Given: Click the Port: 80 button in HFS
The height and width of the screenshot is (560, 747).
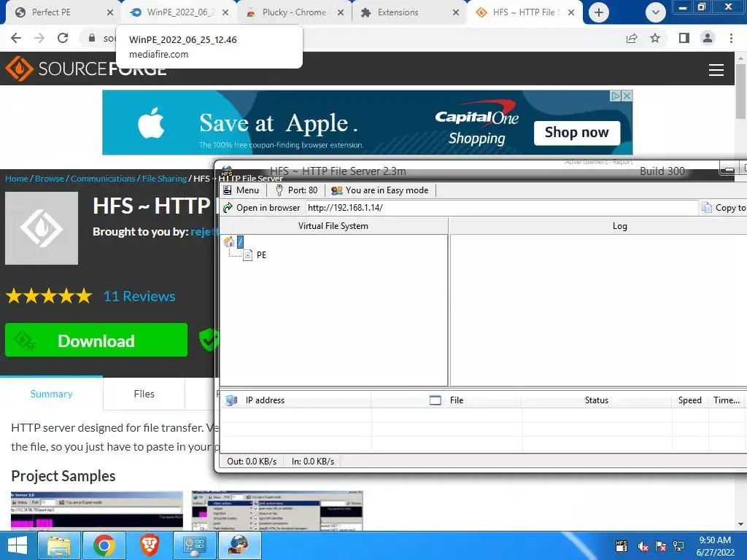Looking at the screenshot, I should pos(296,190).
